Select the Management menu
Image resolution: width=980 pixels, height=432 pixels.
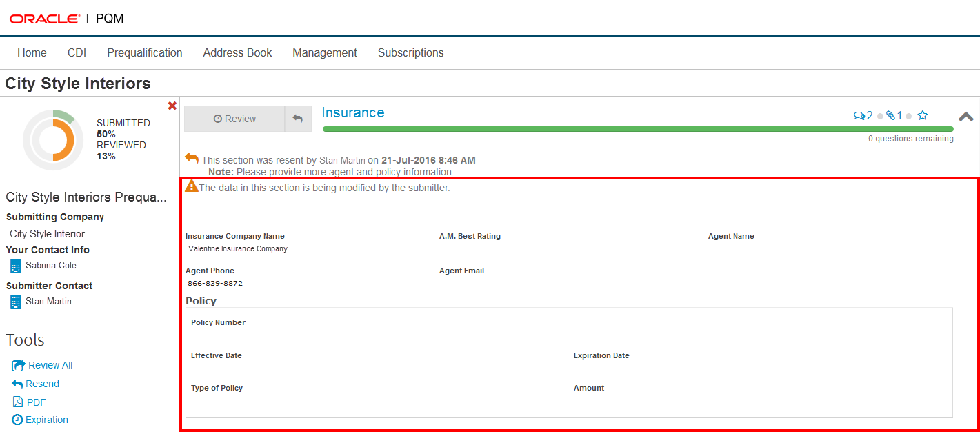tap(325, 52)
